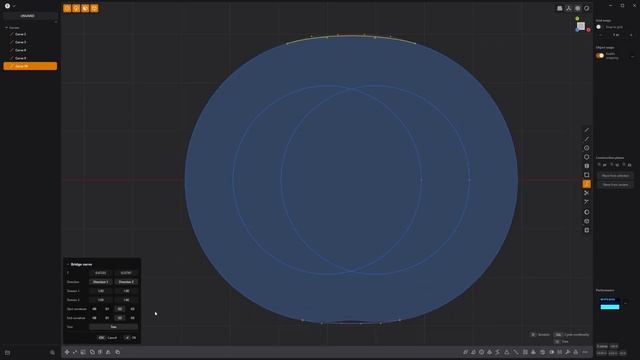Viewport: 640px width, 360px height.
Task: Select the second construction plane radio
Action: click(612, 165)
